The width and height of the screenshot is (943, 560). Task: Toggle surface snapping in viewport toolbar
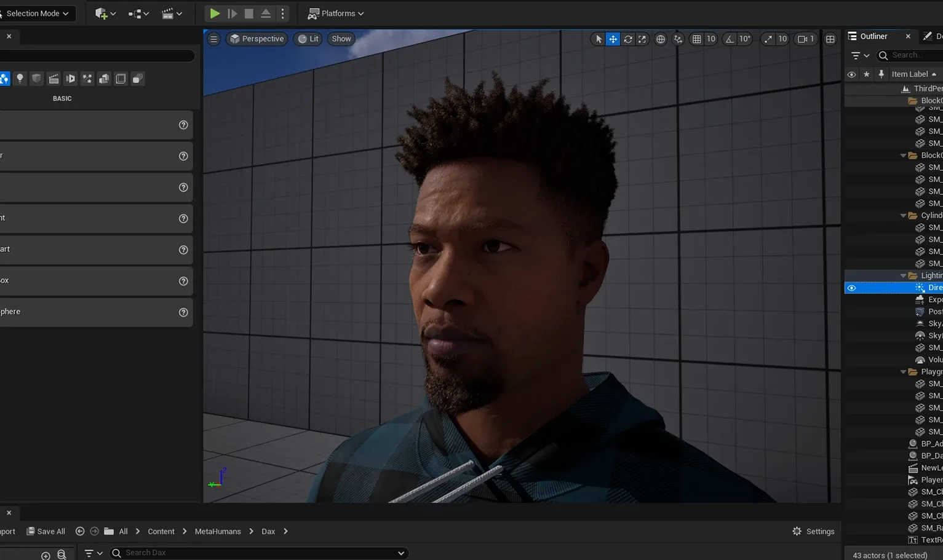click(678, 39)
